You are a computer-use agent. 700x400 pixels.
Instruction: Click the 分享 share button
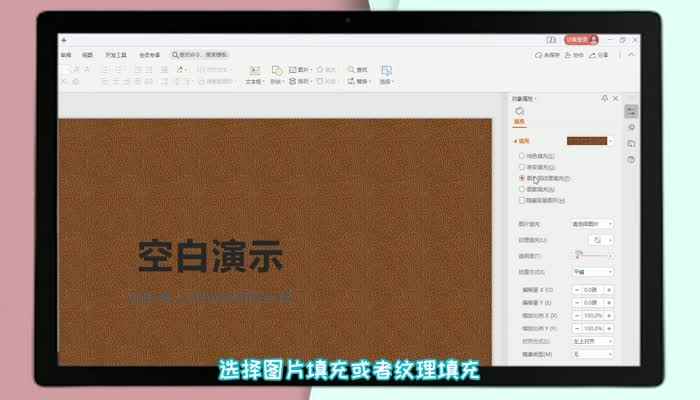click(599, 55)
